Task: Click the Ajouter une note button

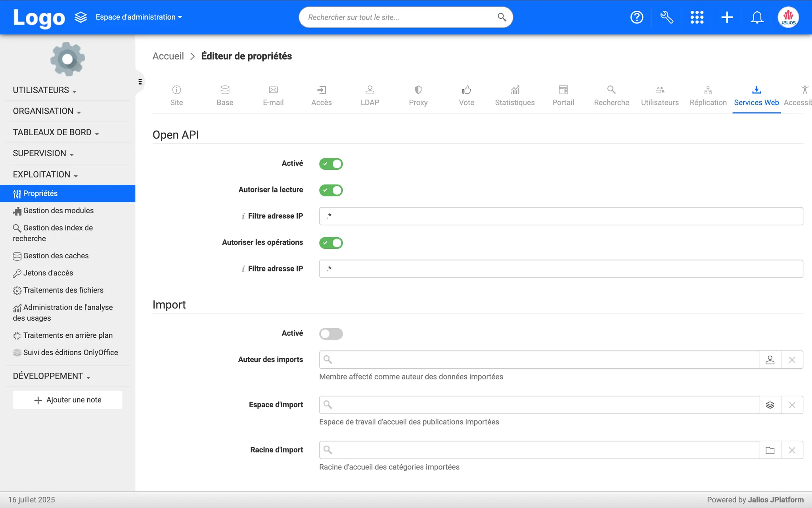Action: tap(67, 400)
